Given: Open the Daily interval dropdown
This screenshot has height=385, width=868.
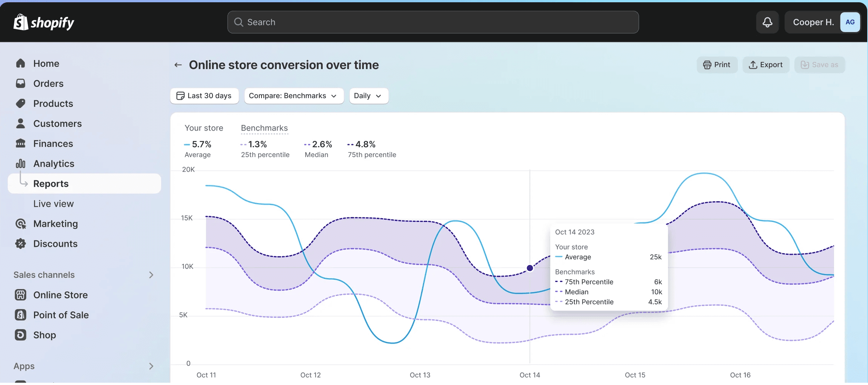Looking at the screenshot, I should tap(368, 96).
